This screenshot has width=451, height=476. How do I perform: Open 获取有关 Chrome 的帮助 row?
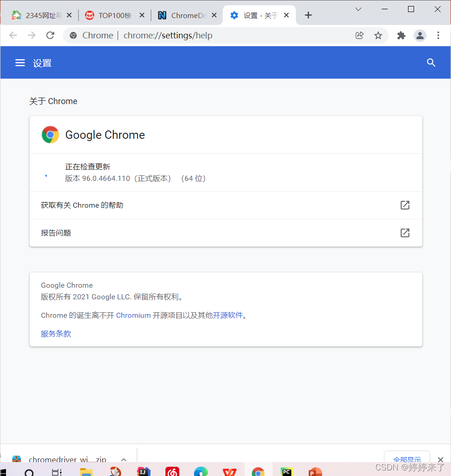(x=225, y=205)
